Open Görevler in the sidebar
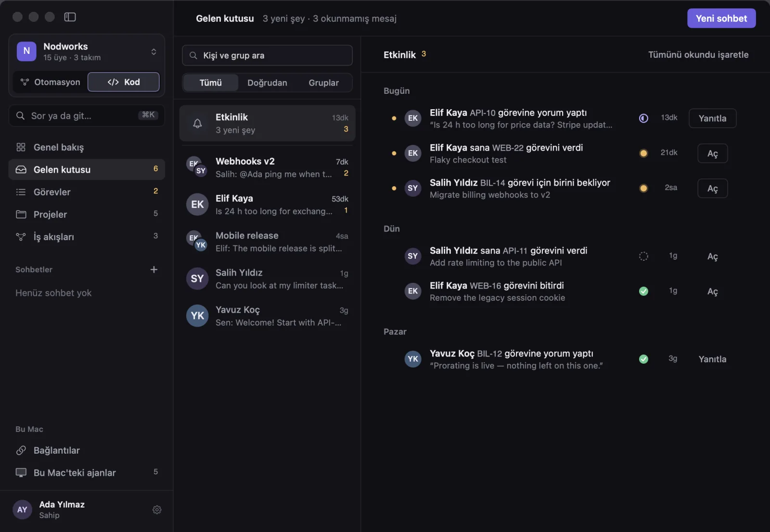770x532 pixels. coord(87,192)
